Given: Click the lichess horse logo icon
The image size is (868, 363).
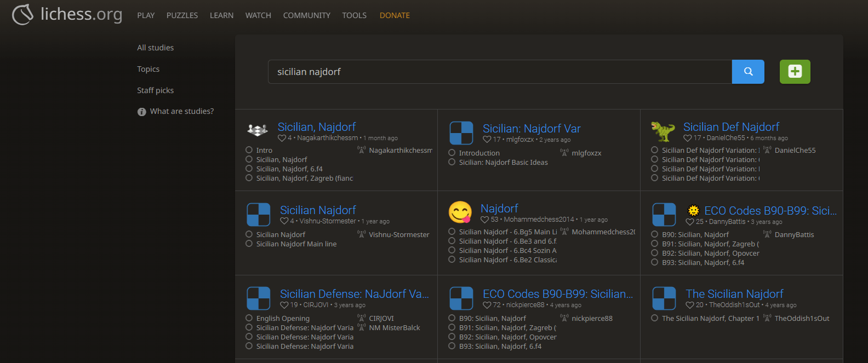Looking at the screenshot, I should (x=23, y=15).
